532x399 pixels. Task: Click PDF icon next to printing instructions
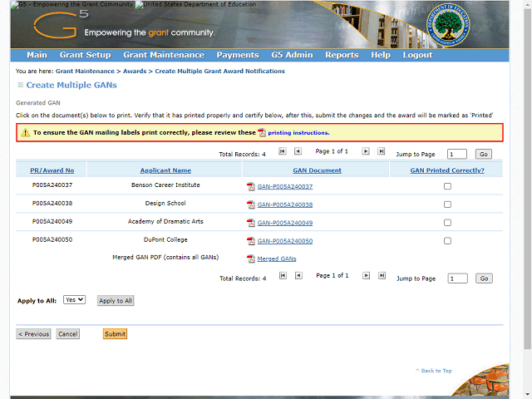click(262, 133)
